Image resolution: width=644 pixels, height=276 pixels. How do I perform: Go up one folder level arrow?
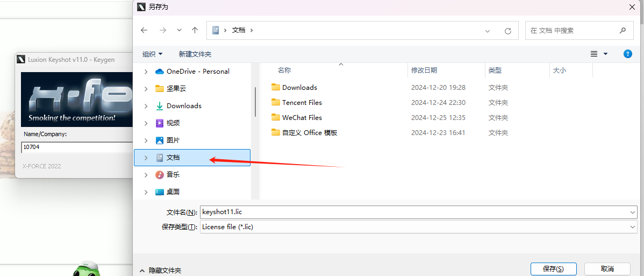coord(195,31)
